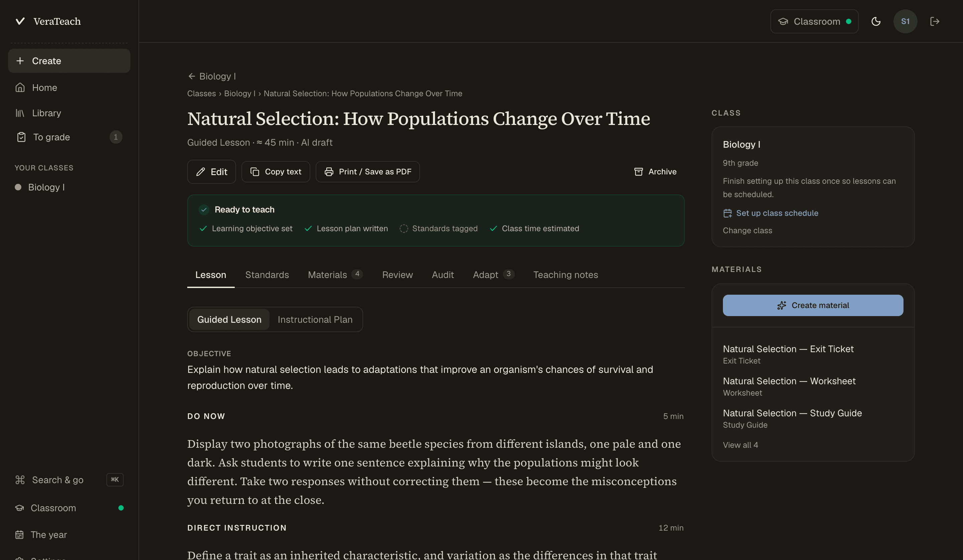Click the Classroom status button in header

(x=814, y=21)
